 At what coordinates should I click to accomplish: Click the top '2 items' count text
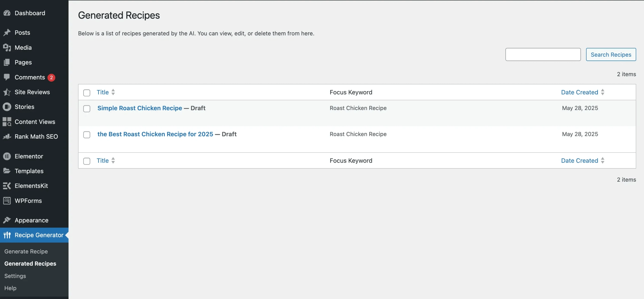click(626, 74)
